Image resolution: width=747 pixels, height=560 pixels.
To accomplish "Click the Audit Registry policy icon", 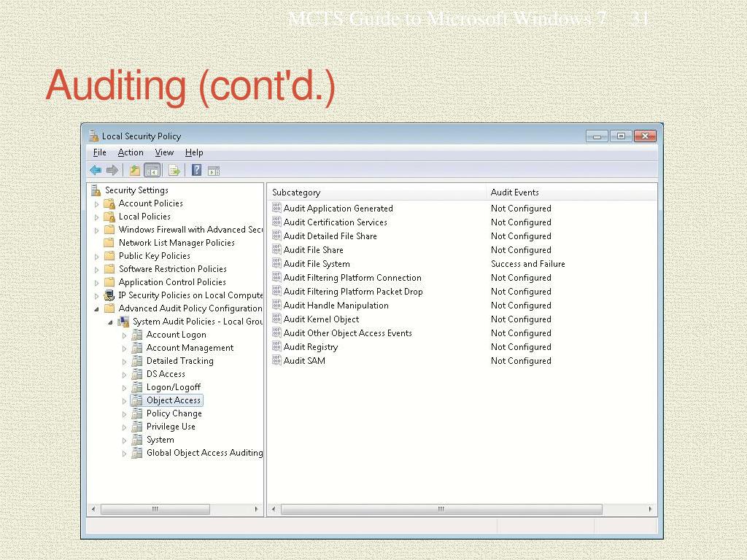I will pyautogui.click(x=276, y=346).
